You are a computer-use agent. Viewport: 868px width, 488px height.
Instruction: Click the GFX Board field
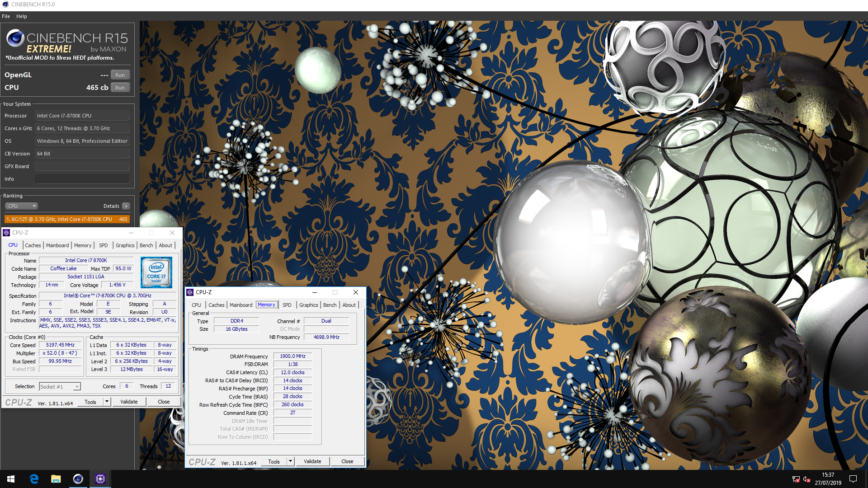coord(82,166)
